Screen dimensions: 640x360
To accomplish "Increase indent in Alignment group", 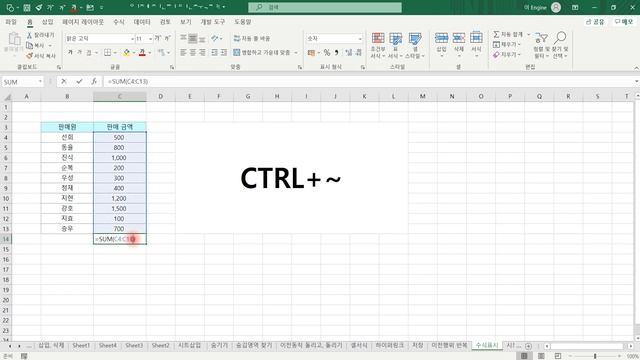I will click(x=223, y=53).
